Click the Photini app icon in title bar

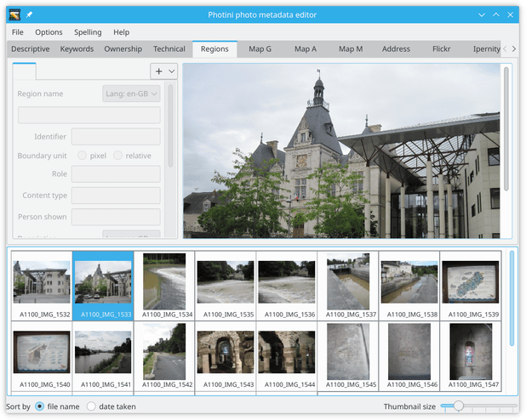(x=14, y=14)
